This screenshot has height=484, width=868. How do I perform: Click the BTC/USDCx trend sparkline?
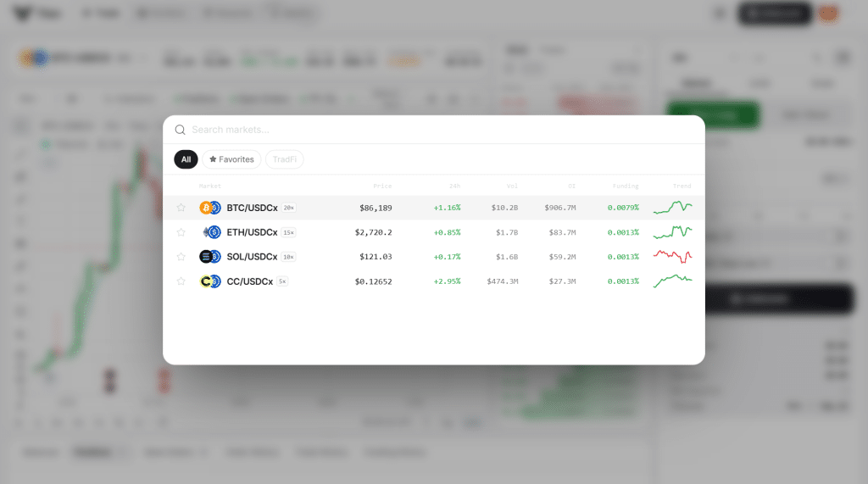pyautogui.click(x=672, y=208)
